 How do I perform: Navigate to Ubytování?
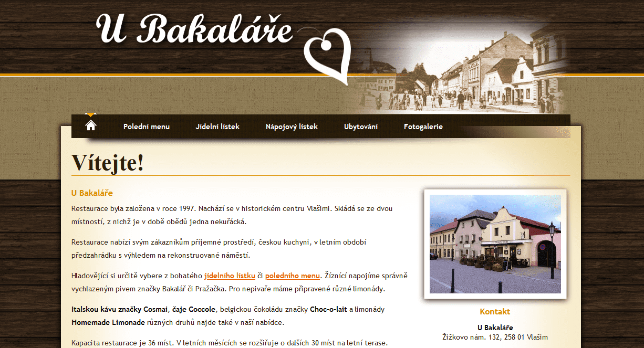361,126
